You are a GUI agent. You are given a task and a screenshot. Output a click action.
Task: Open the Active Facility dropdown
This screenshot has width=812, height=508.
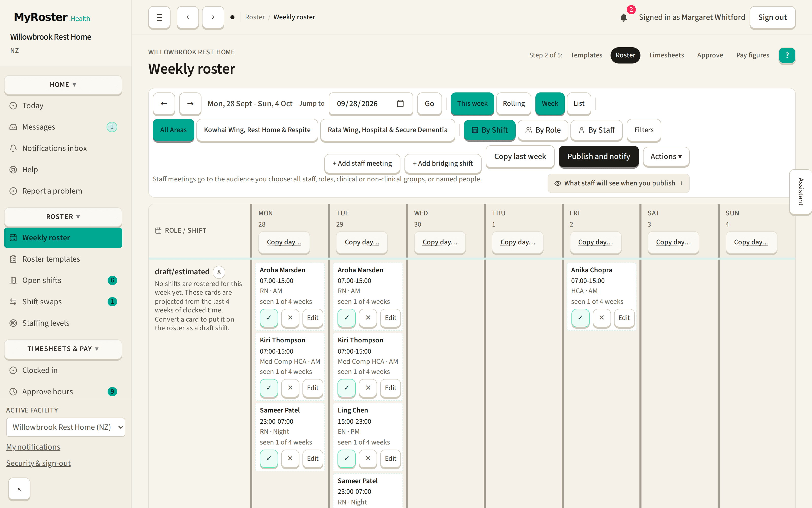pyautogui.click(x=66, y=427)
